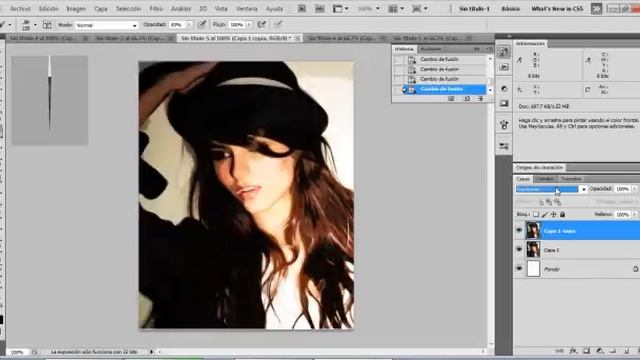
Task: Toggle the brush panel icon in the options bar
Action: tap(47, 25)
